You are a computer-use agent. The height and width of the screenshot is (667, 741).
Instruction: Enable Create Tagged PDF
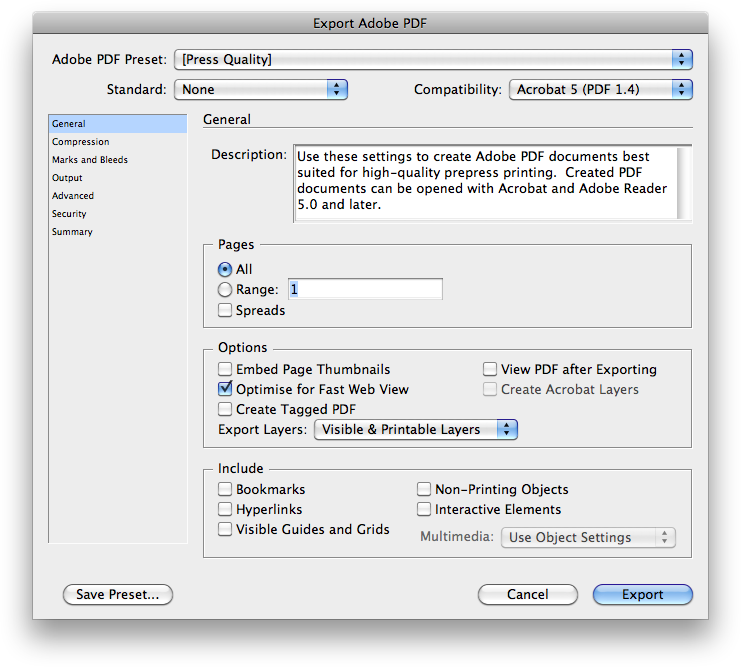pyautogui.click(x=225, y=409)
